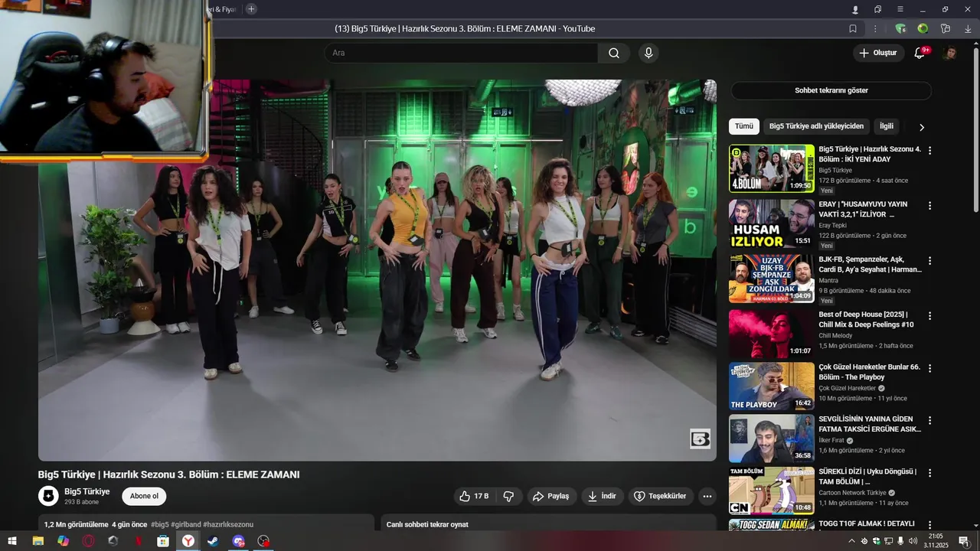Open the account avatar menu
Screen dimensions: 980x551
[949, 53]
